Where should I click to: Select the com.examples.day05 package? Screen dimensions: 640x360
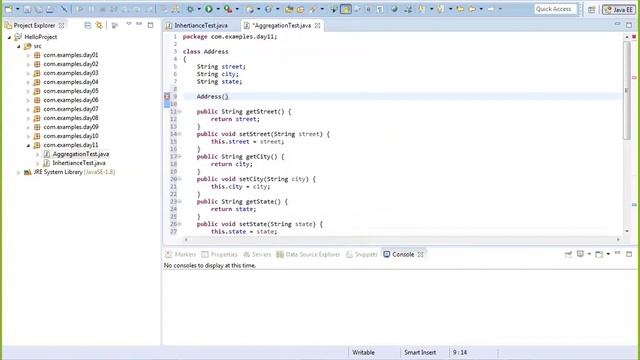[x=71, y=91]
